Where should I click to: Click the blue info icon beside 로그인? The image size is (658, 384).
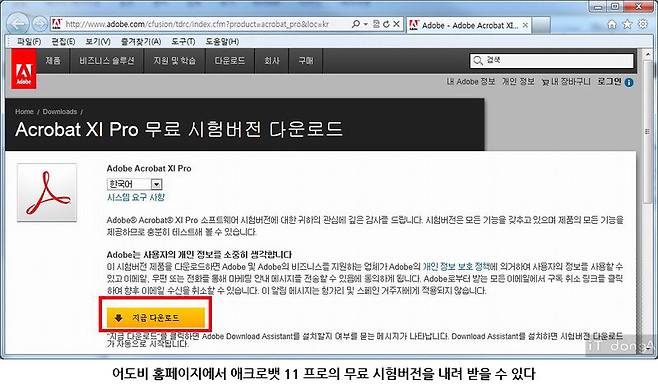click(x=629, y=82)
